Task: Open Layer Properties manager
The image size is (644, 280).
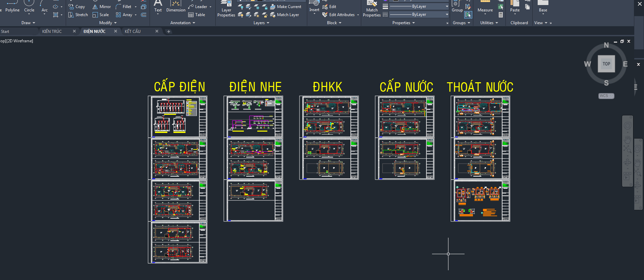Action: pos(226,9)
